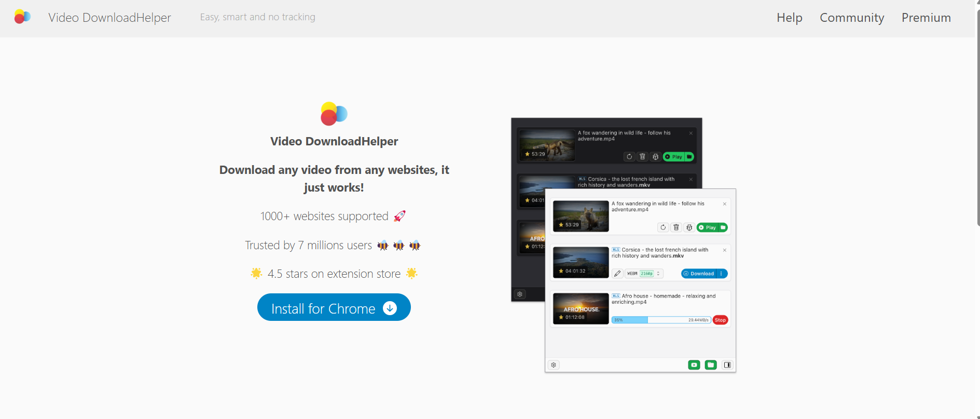Click 'Easy, smart and no tracking' tagline
This screenshot has width=980, height=419.
pos(258,17)
